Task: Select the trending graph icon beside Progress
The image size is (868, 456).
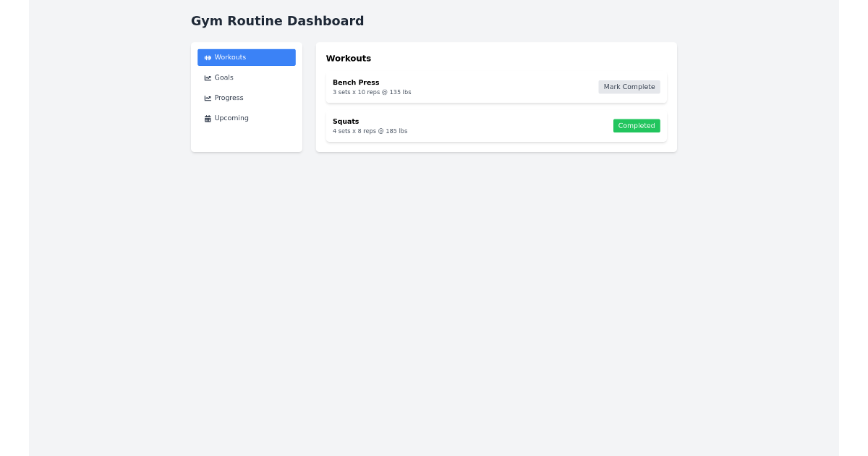Action: [x=208, y=98]
